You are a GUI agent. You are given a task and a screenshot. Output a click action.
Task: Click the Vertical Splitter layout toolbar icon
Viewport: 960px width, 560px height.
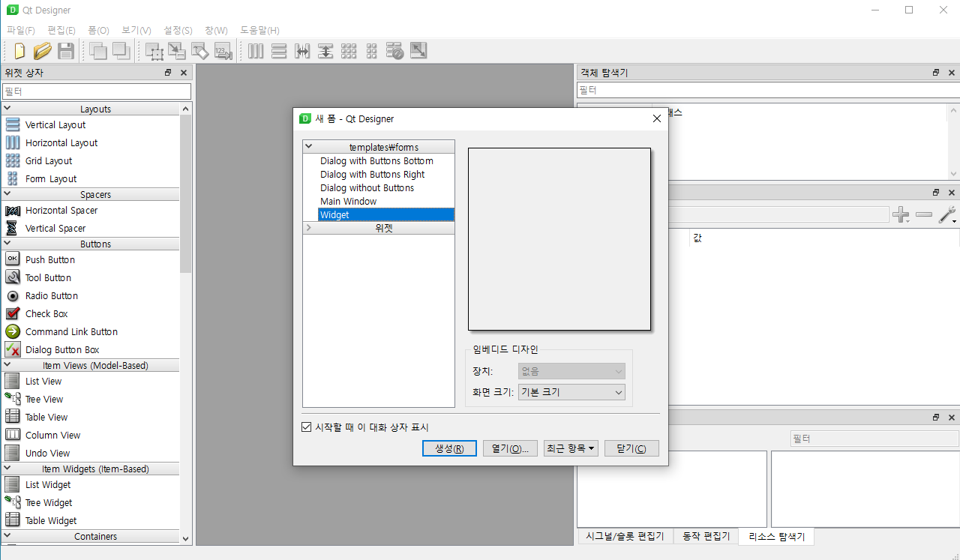(325, 51)
